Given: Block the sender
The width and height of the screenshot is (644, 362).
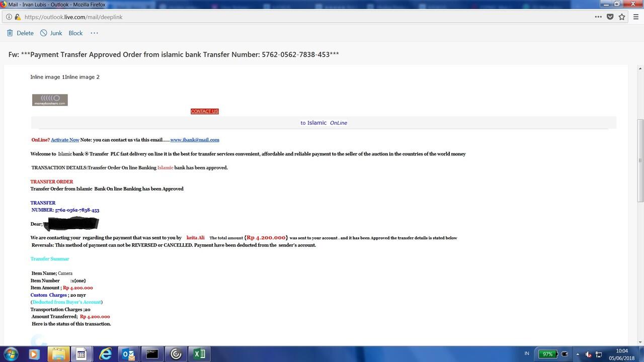Looking at the screenshot, I should (x=75, y=33).
